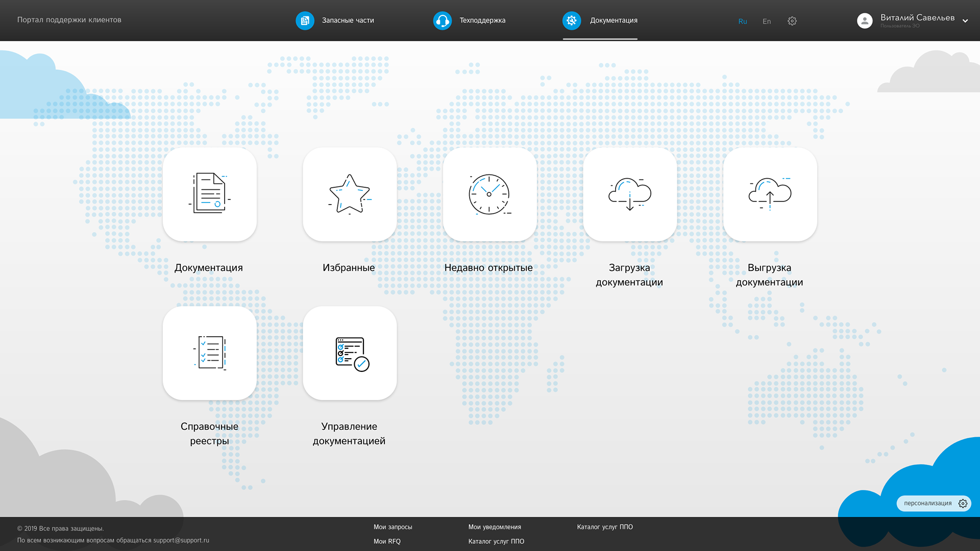980x551 pixels.
Task: Click the 2019 Все права защищены text
Action: point(60,529)
